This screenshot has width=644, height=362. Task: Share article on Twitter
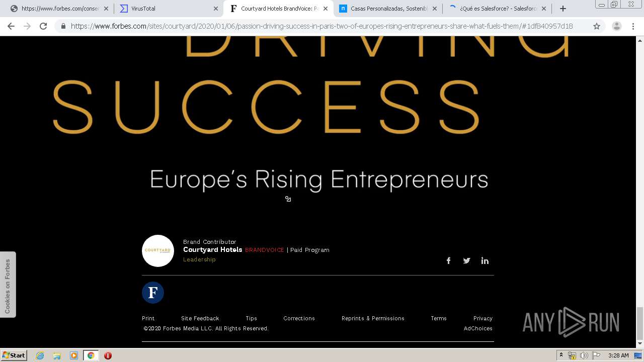coord(466,260)
